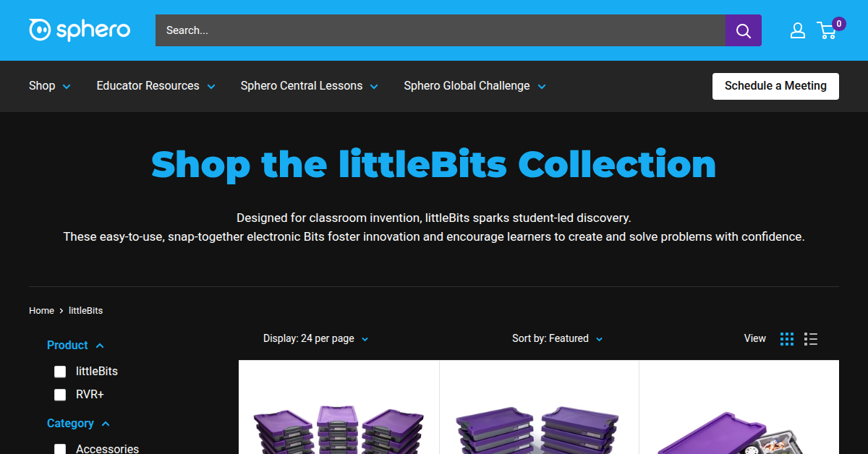Open the user account icon
Screen dimensions: 868x454
point(798,30)
